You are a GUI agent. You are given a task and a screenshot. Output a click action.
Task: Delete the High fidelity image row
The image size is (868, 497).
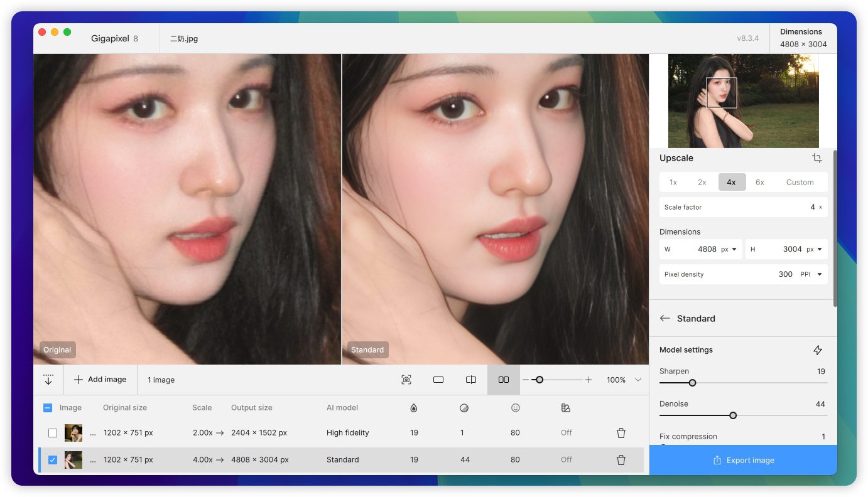coord(621,433)
